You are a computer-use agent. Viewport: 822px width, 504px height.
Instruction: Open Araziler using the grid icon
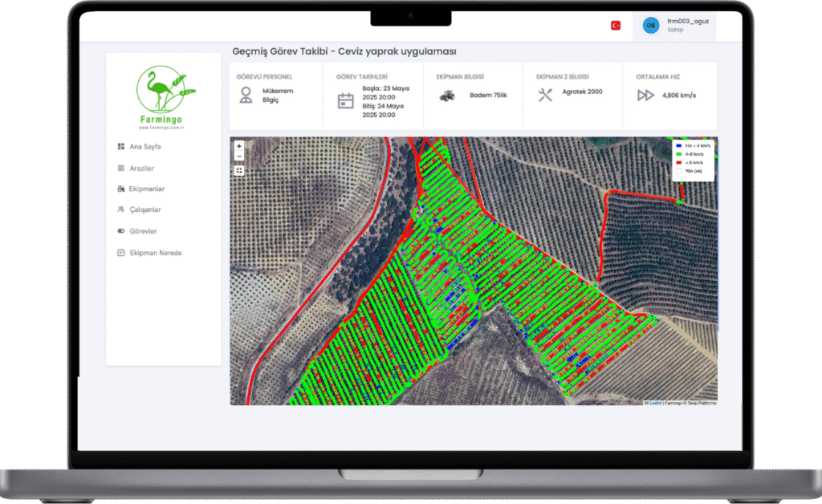121,168
